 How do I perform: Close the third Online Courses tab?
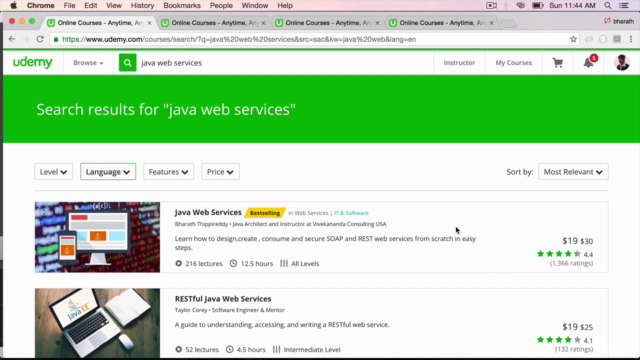[377, 23]
